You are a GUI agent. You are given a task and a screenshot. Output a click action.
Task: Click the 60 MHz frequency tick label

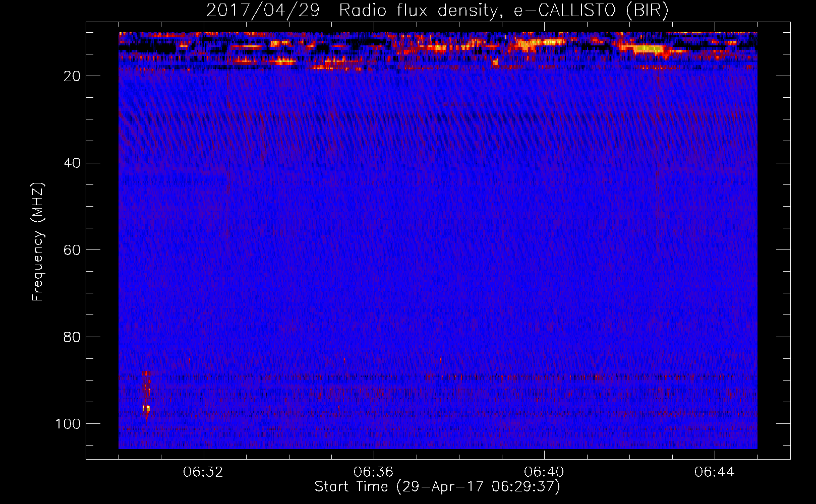tap(72, 250)
